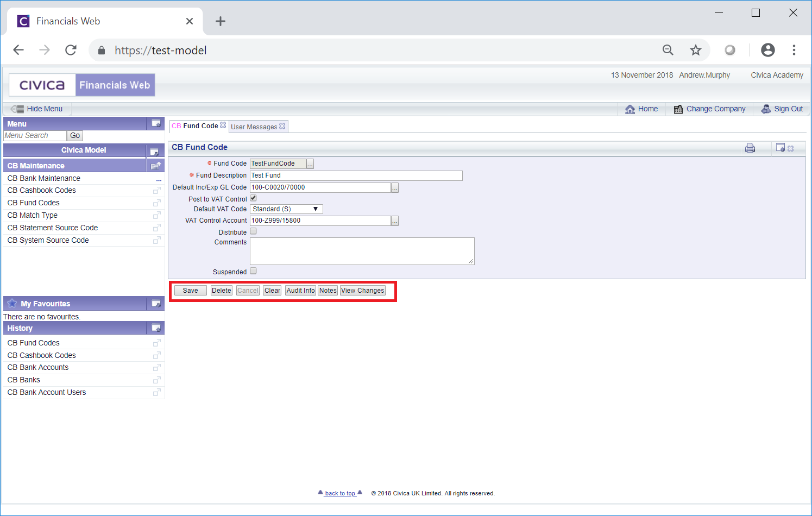Open CB System Source Code new window icon
Image resolution: width=812 pixels, height=516 pixels.
[156, 241]
